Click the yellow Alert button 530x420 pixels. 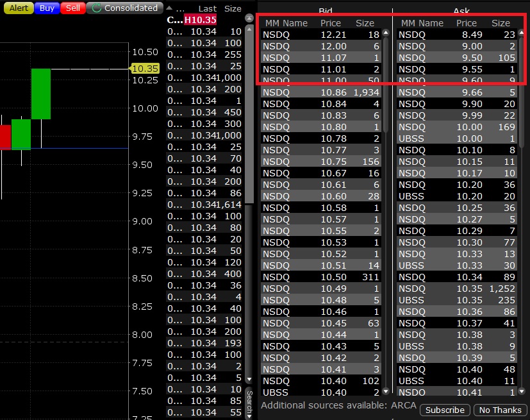(17, 8)
